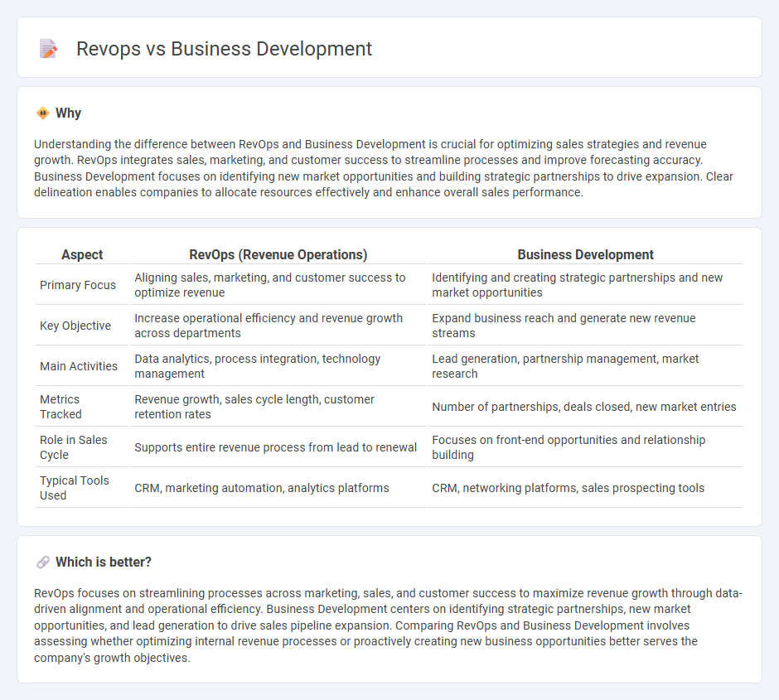Click cell 'Supports entire revenue process from lead to renewal'

[x=278, y=447]
